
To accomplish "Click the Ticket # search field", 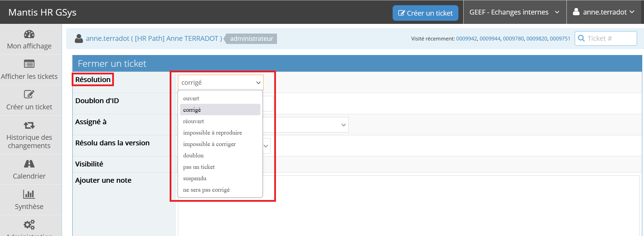I will [x=609, y=38].
